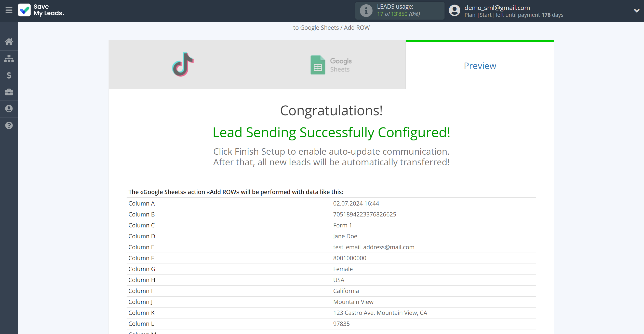This screenshot has height=334, width=644.
Task: Open the connections sitemap sidebar icon
Action: [9, 59]
